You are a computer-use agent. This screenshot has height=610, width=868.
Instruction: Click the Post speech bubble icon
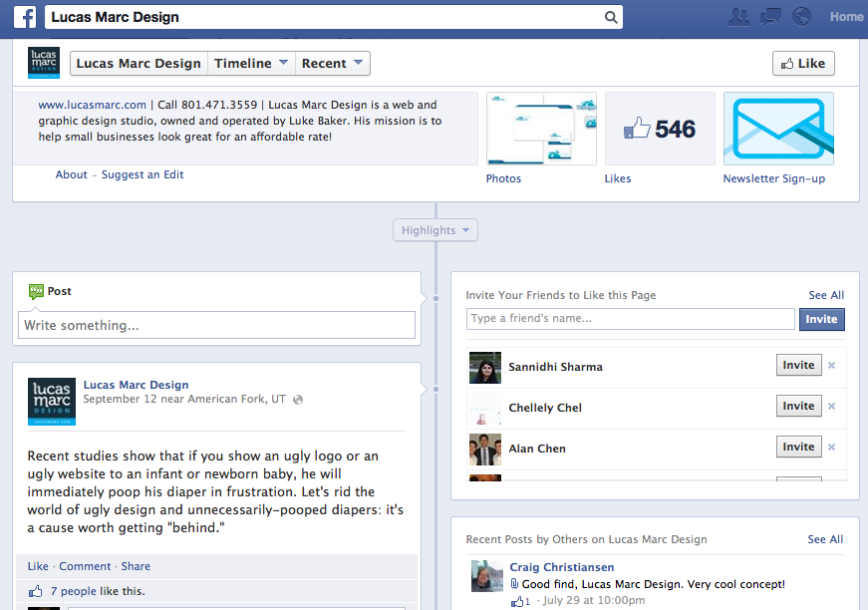(x=36, y=291)
